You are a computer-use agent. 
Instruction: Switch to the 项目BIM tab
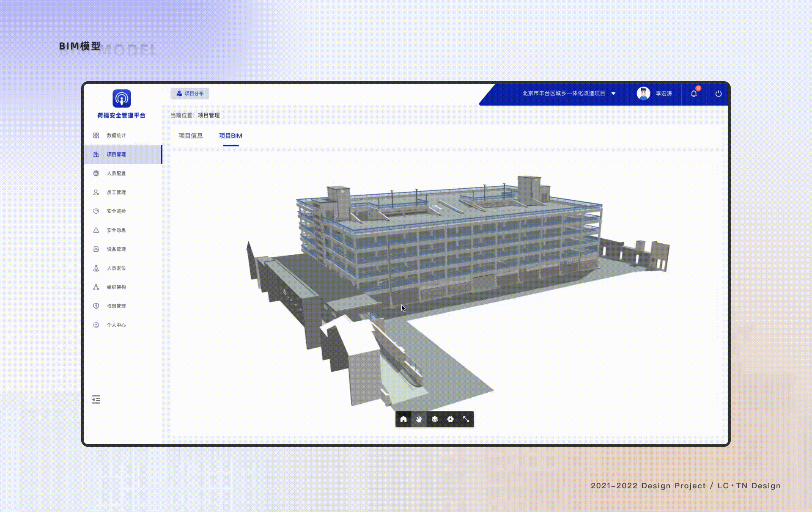pyautogui.click(x=230, y=136)
